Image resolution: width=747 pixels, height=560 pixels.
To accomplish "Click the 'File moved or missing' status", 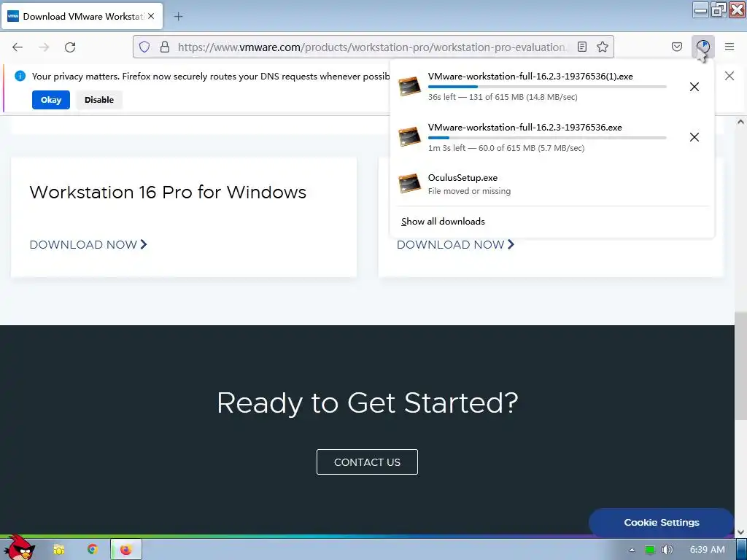I will coord(469,191).
